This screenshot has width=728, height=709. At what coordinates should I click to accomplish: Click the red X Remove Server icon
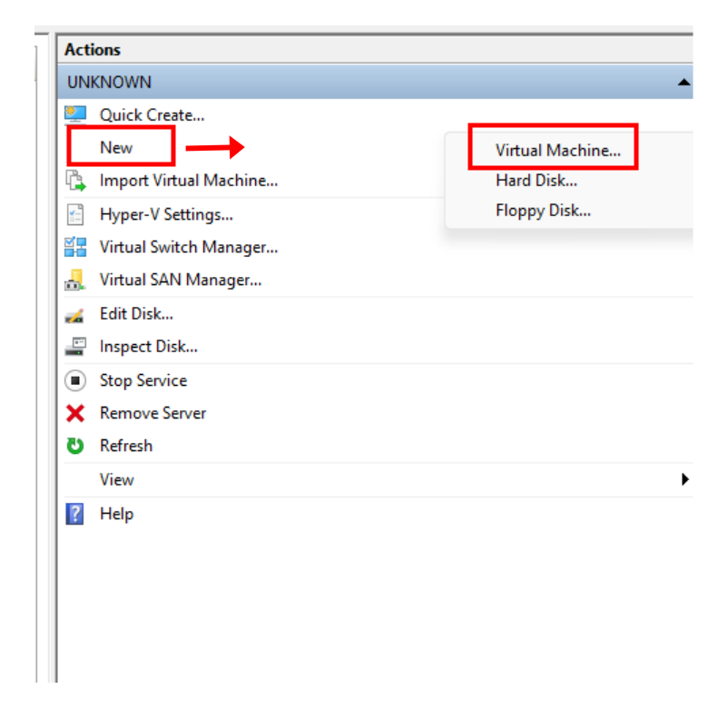[x=75, y=413]
